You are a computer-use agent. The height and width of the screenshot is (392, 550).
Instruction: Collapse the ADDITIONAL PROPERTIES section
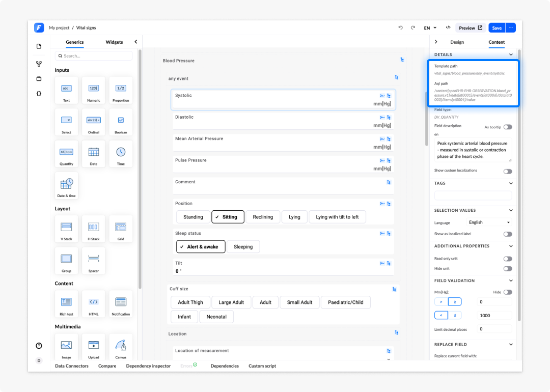click(511, 246)
